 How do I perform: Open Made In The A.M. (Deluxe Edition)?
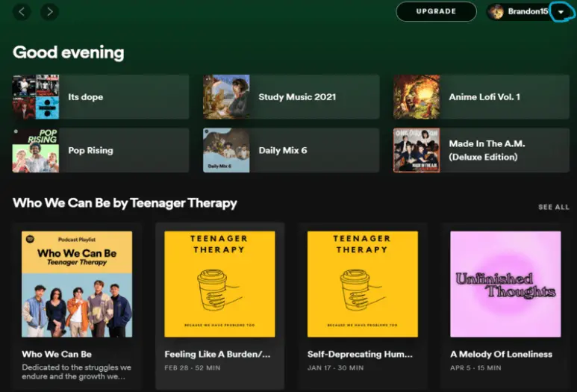(x=481, y=150)
